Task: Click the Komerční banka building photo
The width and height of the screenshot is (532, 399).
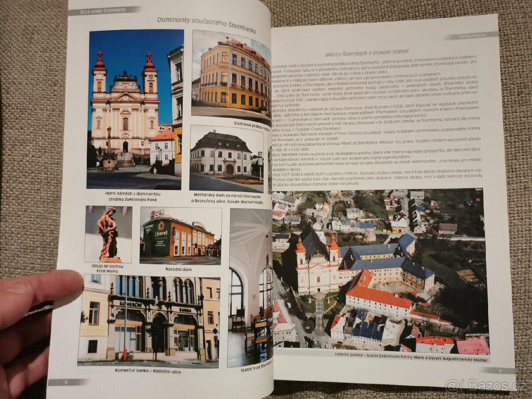Action: pos(149,321)
